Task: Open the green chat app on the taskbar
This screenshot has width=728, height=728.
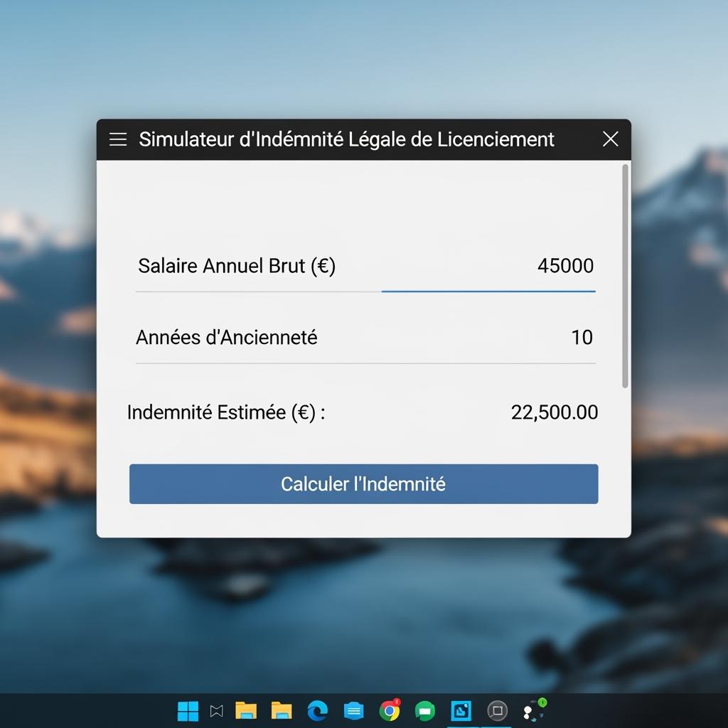Action: (x=425, y=711)
